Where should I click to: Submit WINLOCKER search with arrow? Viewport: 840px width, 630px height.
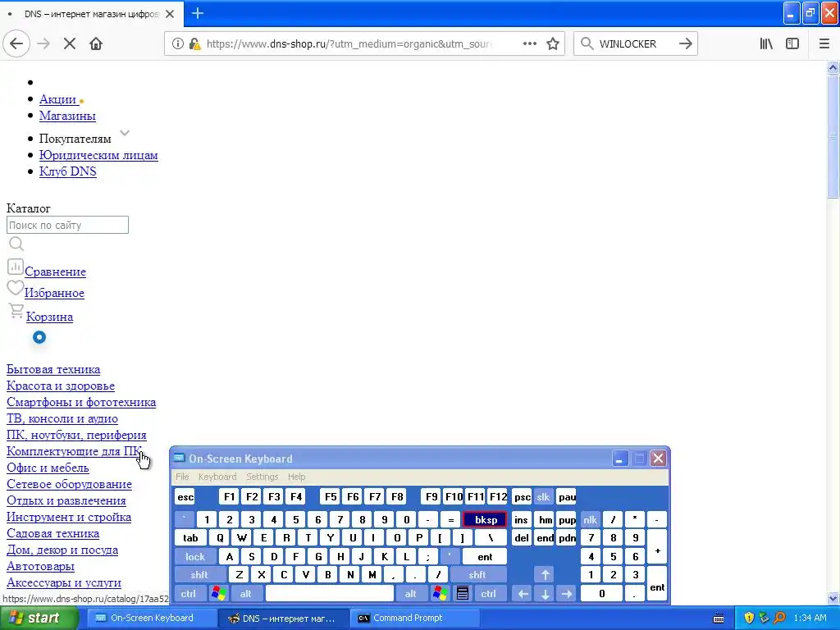point(685,44)
